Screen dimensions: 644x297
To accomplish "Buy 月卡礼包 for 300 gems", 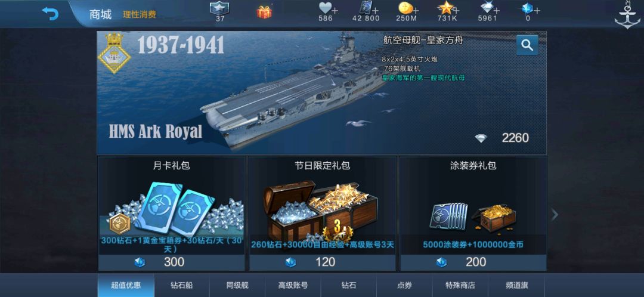I will point(171,262).
